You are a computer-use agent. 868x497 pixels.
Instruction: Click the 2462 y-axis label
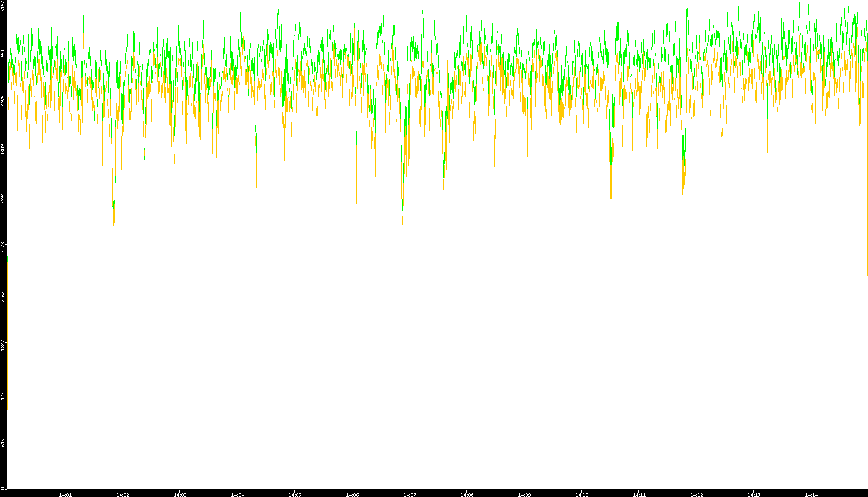(x=3, y=296)
